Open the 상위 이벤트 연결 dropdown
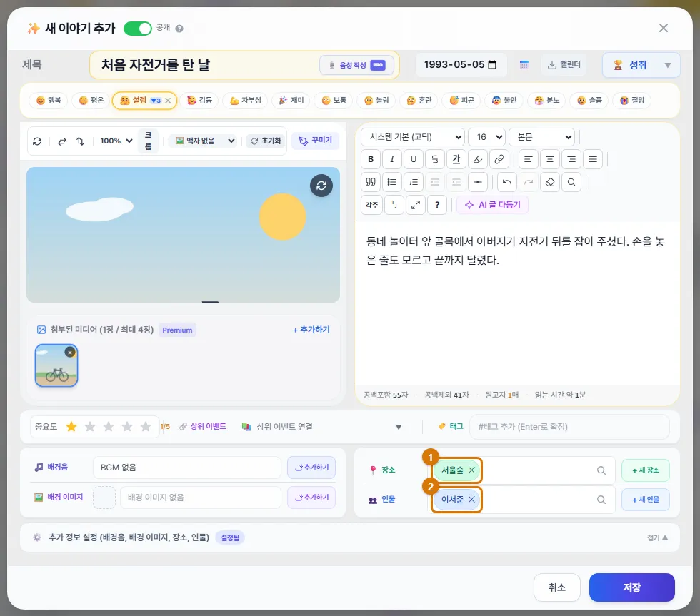 pos(321,427)
